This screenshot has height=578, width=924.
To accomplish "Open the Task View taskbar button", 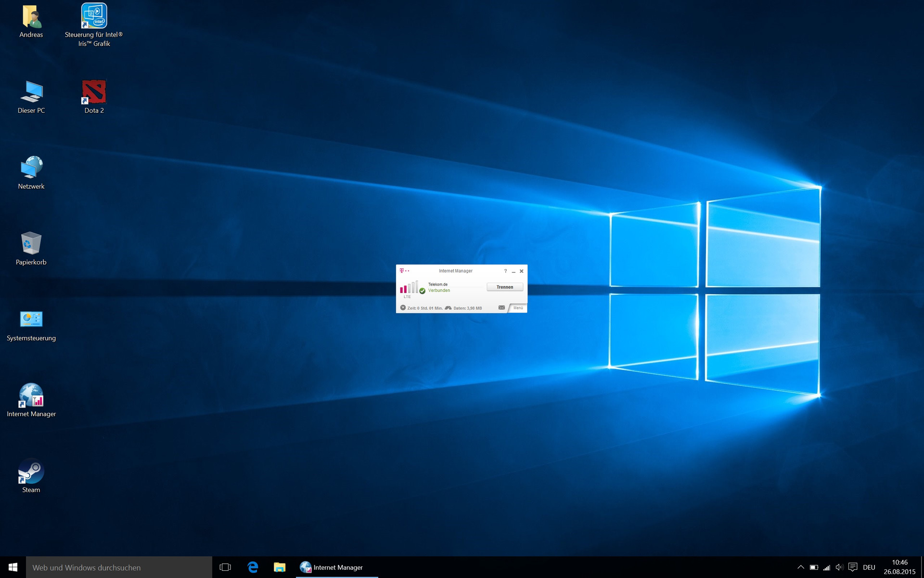I will (x=225, y=567).
